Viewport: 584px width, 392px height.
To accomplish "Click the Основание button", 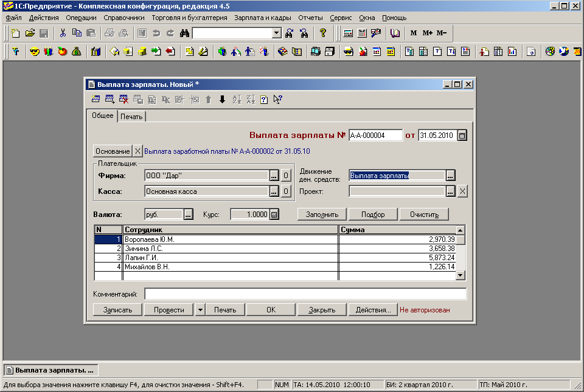I will [x=113, y=151].
